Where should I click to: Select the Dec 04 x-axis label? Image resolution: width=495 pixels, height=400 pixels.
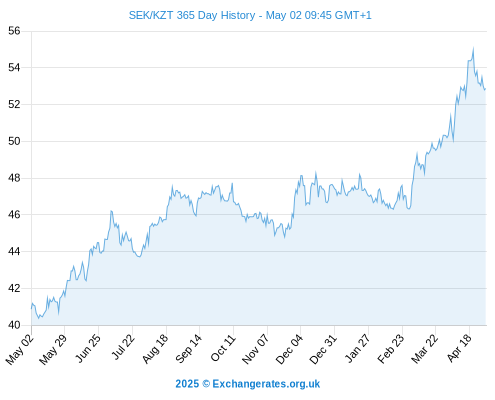pos(289,349)
